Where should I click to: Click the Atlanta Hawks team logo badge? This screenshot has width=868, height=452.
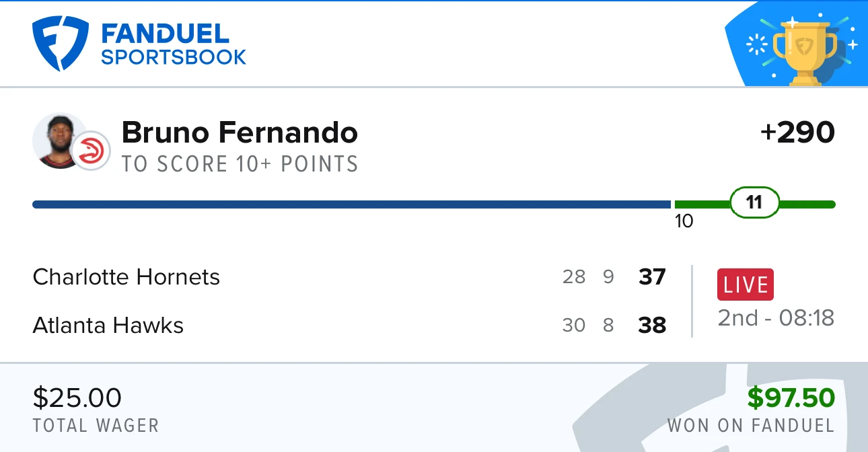tap(91, 150)
